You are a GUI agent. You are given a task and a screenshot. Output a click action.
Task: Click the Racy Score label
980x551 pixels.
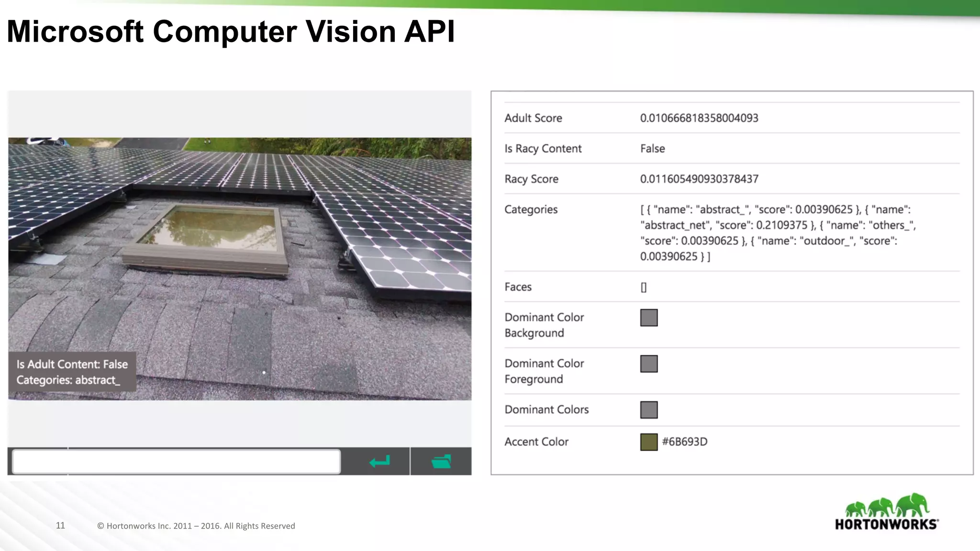(x=531, y=179)
